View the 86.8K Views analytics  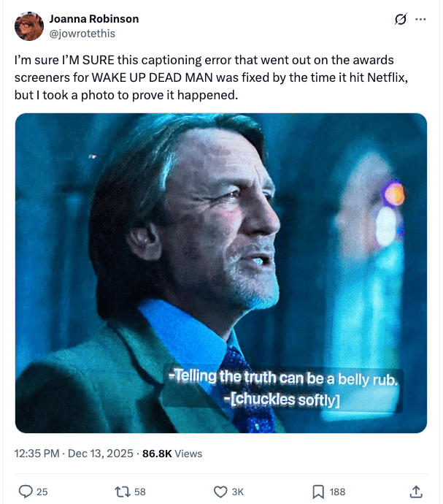click(x=172, y=454)
